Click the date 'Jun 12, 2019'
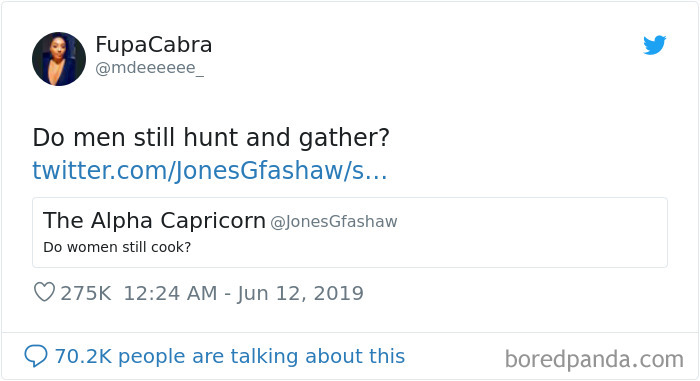Viewport: 700px width, 381px height. pos(300,294)
